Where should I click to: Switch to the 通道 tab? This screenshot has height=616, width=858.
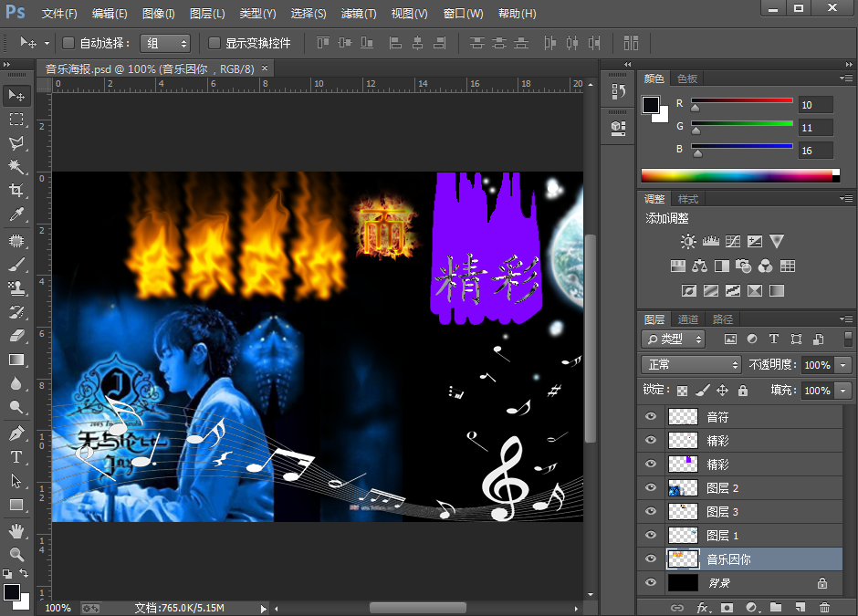click(x=688, y=319)
